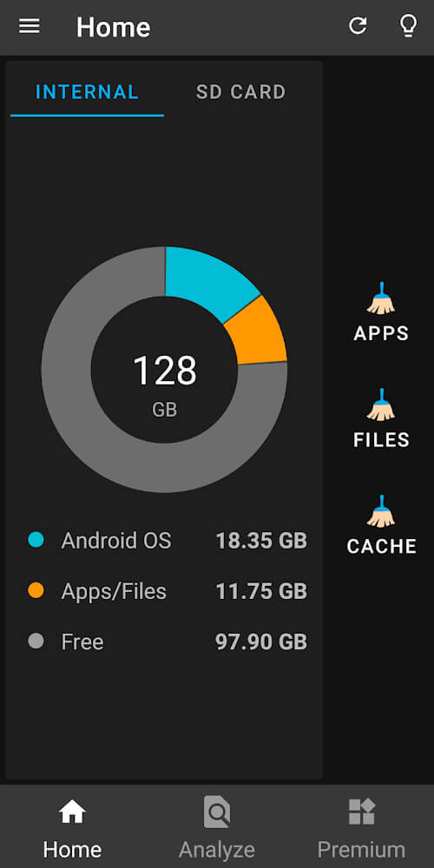Tap the Home house icon
The image size is (434, 868).
pyautogui.click(x=73, y=812)
